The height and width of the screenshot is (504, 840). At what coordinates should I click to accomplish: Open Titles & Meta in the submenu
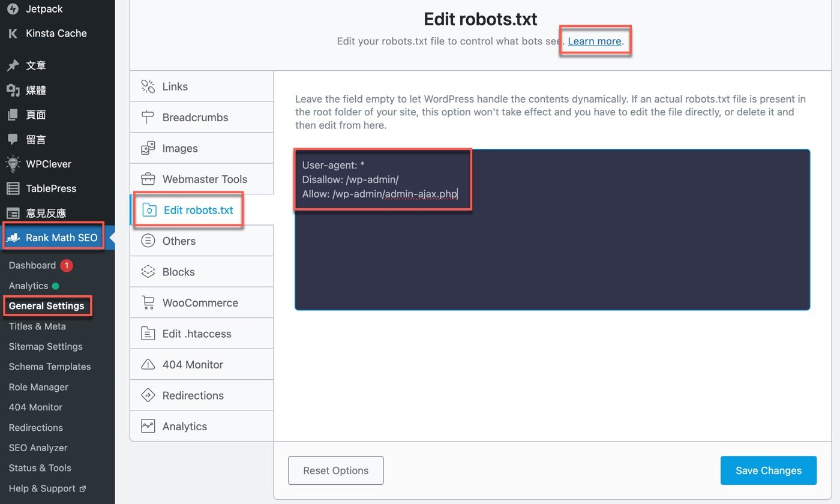37,326
